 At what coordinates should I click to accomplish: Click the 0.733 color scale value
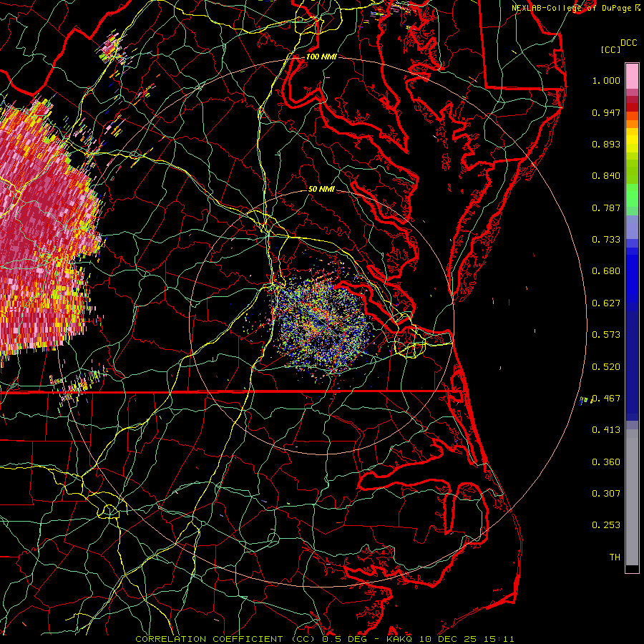(606, 240)
